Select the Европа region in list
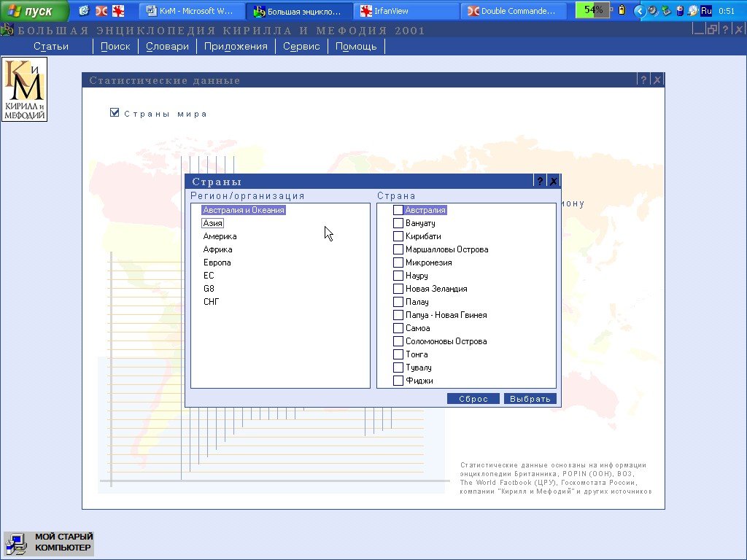Image resolution: width=747 pixels, height=560 pixels. (217, 262)
